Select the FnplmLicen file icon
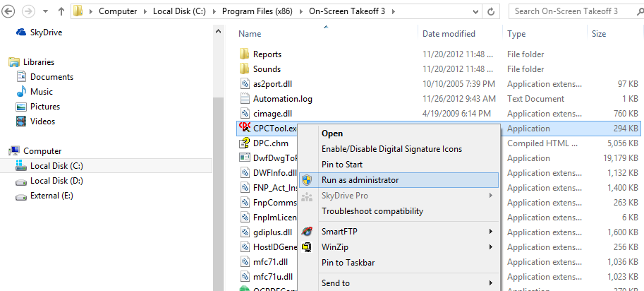This screenshot has height=291, width=644. [245, 217]
